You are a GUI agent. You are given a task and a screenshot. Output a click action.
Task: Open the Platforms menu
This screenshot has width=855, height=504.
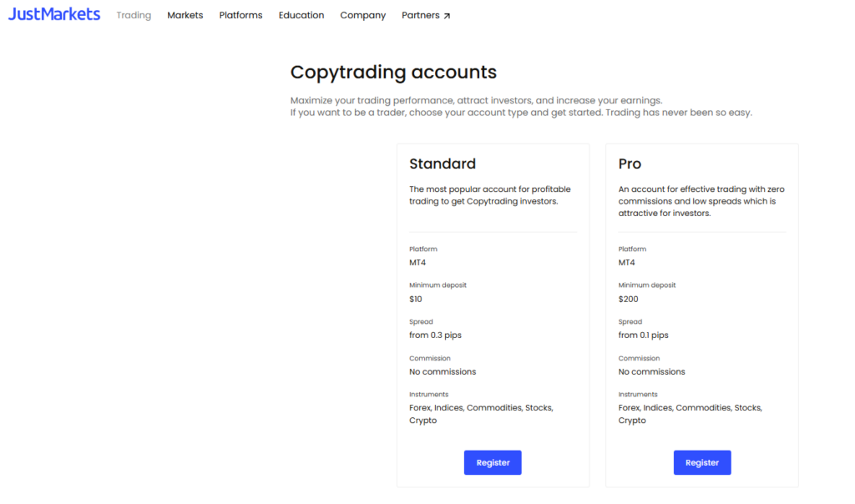click(x=240, y=15)
